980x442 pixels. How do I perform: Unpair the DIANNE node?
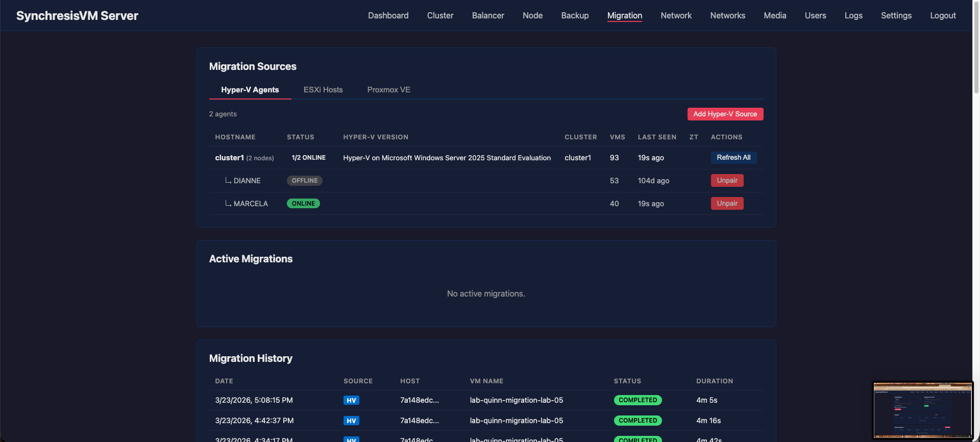727,181
